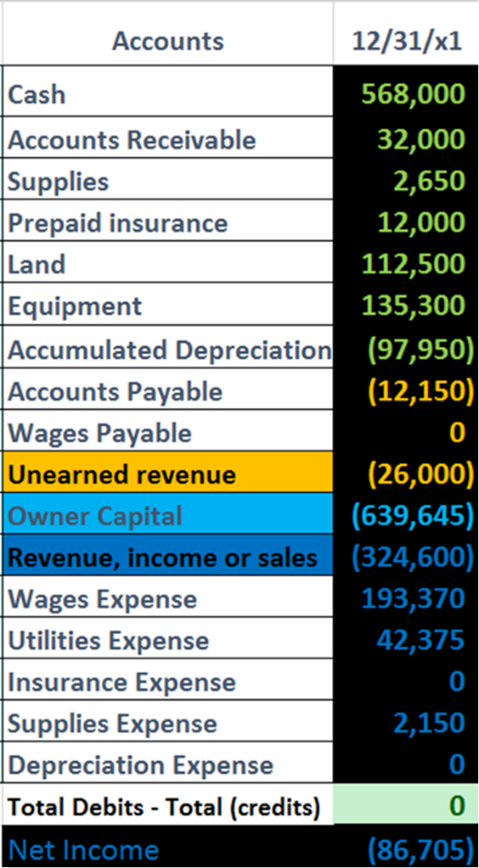
Task: Select the Supplies value 2,650
Action: click(x=406, y=181)
